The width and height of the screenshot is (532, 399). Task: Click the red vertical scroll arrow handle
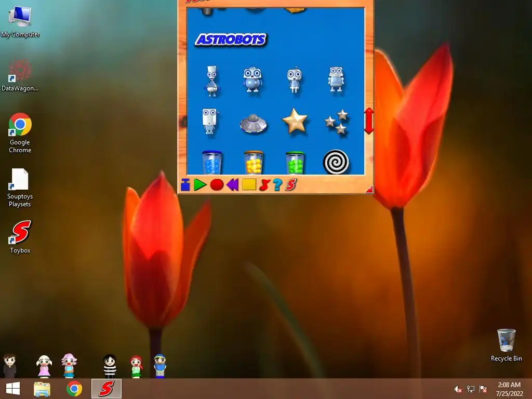[x=369, y=121]
